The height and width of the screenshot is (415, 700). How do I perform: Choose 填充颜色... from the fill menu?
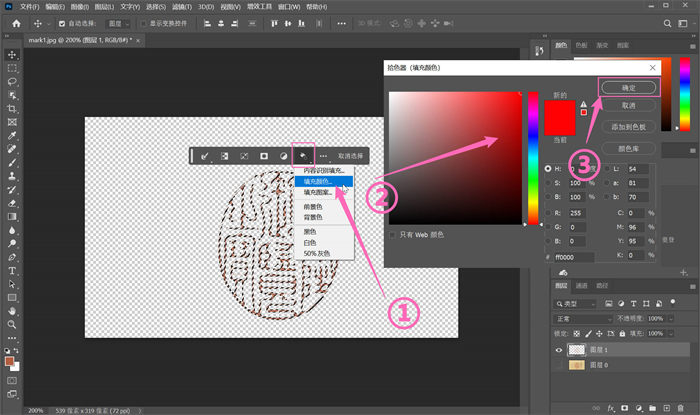tap(318, 181)
